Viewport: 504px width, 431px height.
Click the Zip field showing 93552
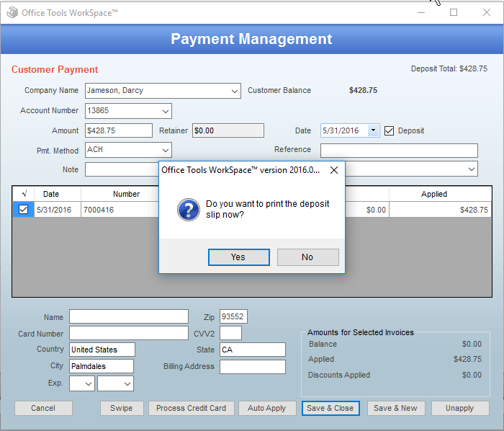click(x=233, y=316)
